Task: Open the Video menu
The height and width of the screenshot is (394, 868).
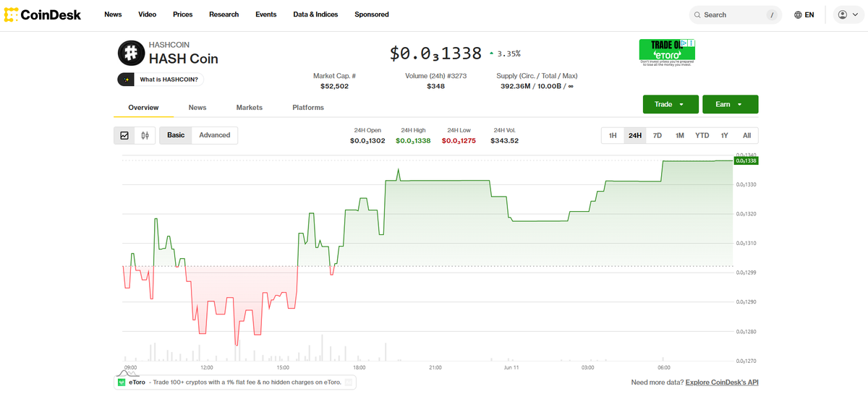Action: click(147, 14)
